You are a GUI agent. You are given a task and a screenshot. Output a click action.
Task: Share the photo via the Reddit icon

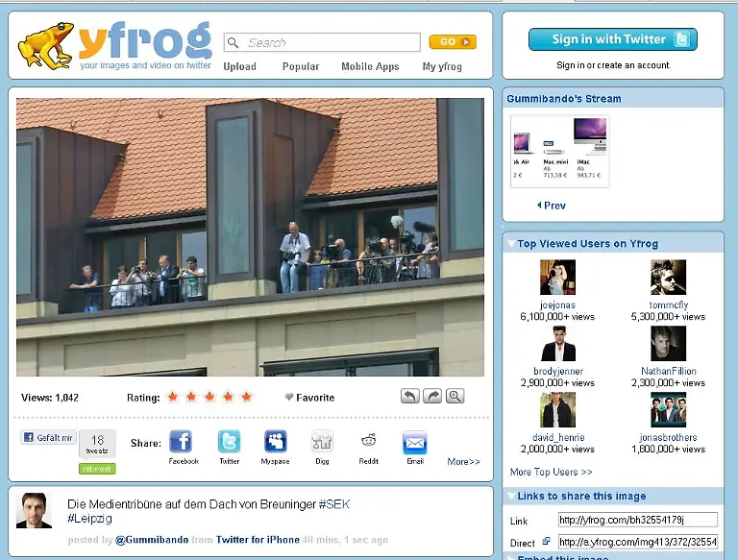[369, 441]
